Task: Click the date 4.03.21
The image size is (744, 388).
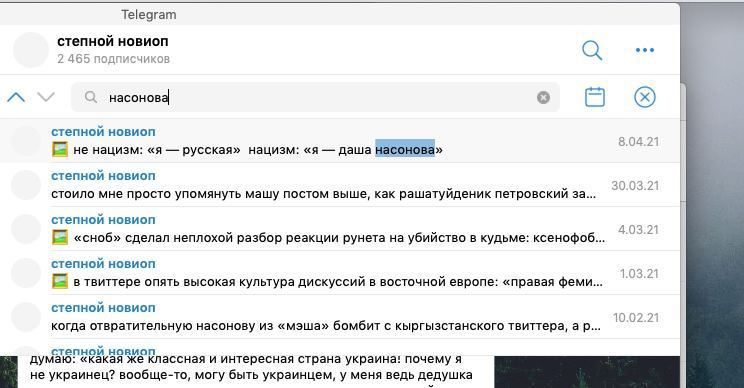Action: tap(638, 230)
